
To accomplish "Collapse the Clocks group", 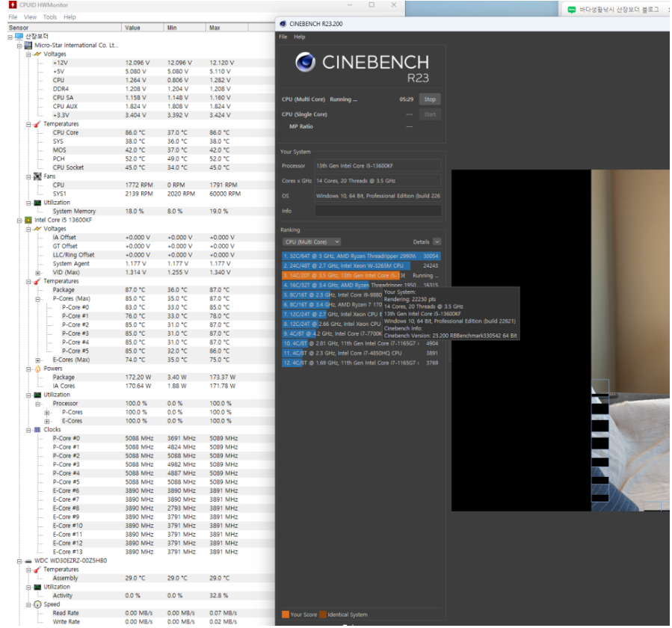I will pos(28,430).
